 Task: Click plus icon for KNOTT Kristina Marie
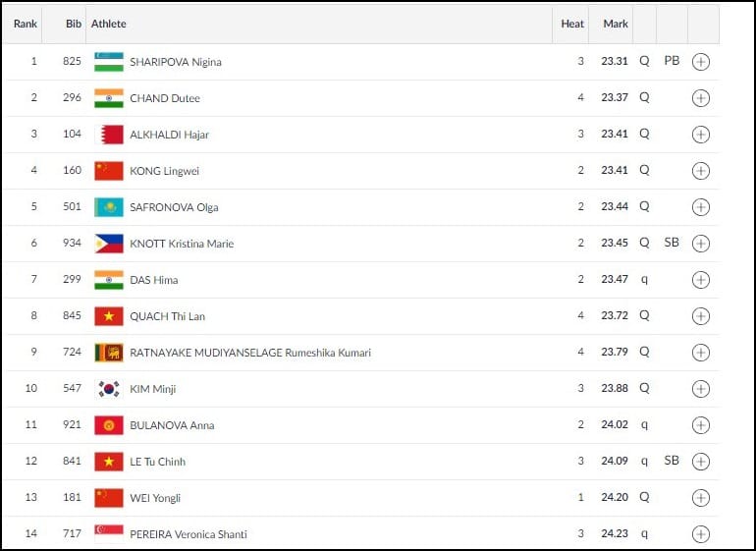pos(701,244)
